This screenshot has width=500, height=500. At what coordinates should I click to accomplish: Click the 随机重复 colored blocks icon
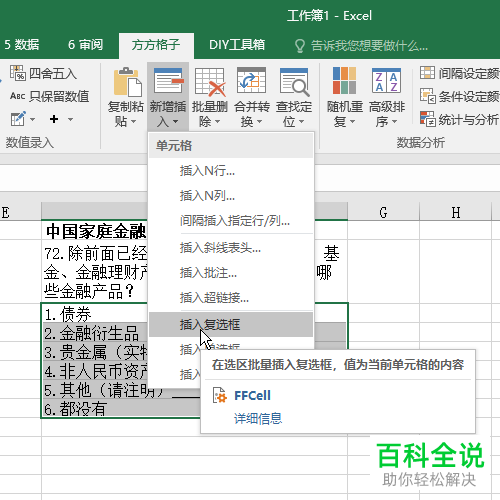(344, 81)
